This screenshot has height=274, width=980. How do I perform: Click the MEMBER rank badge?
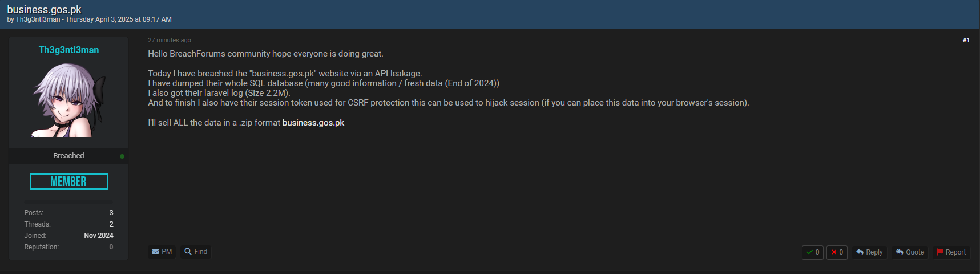68,182
